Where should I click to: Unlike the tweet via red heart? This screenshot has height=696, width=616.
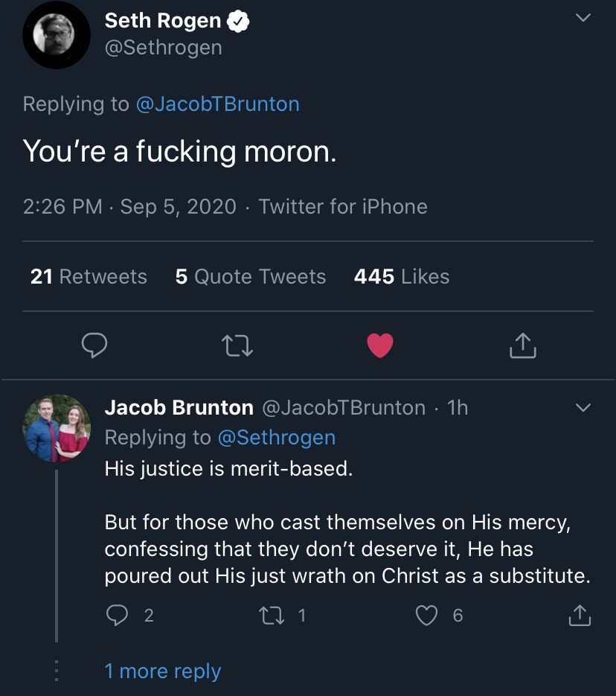[380, 345]
